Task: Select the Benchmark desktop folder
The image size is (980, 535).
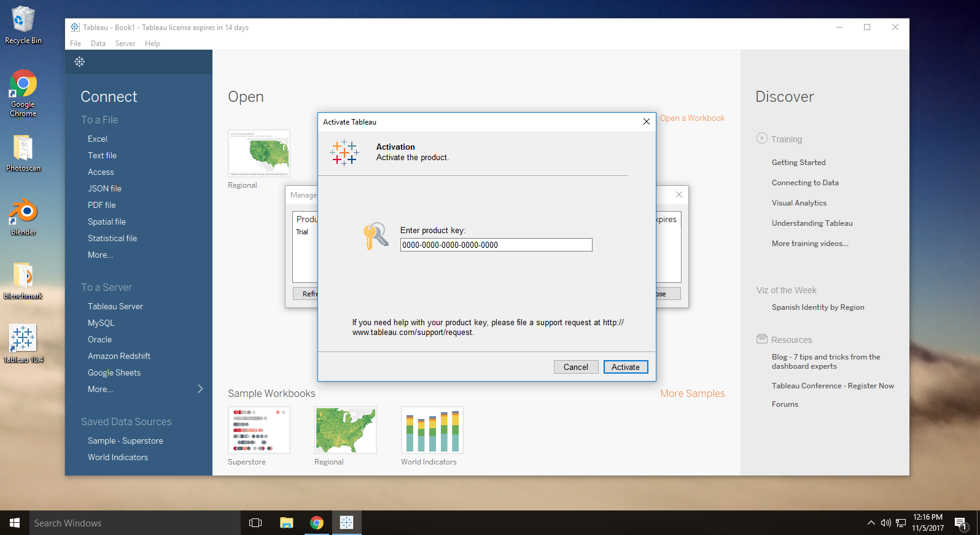Action: (x=23, y=280)
